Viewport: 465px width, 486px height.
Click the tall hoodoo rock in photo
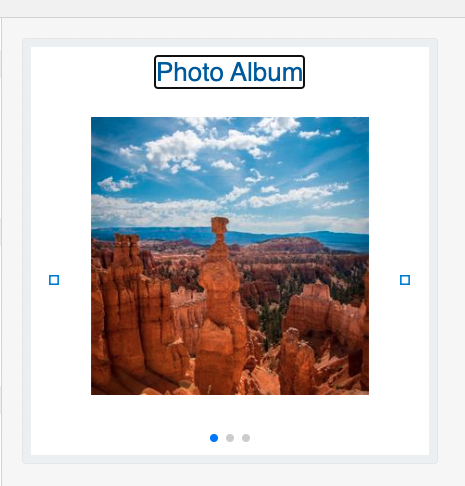220,300
